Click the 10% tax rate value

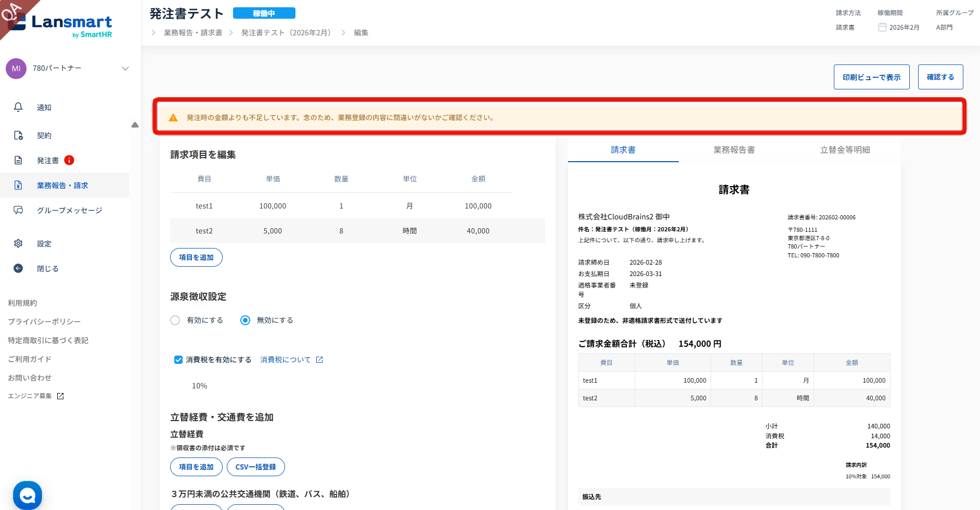200,386
